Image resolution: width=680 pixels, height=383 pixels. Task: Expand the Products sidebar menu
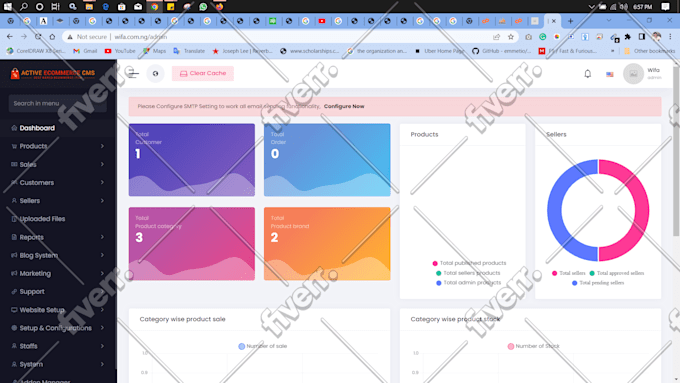58,146
